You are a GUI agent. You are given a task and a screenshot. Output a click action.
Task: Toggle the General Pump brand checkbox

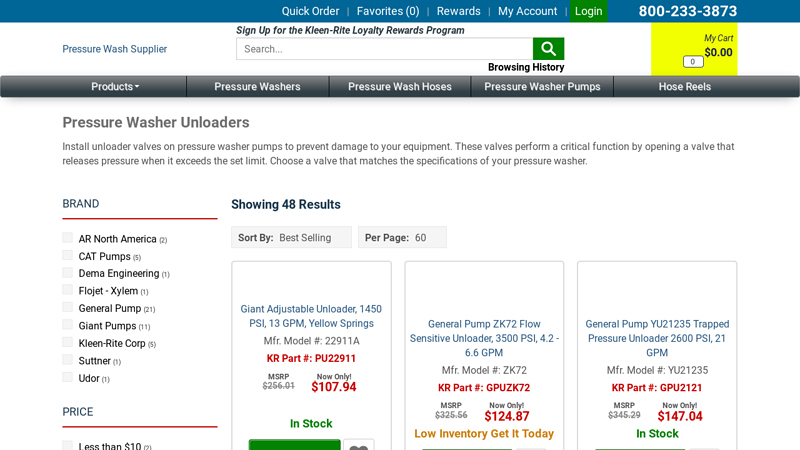point(68,308)
